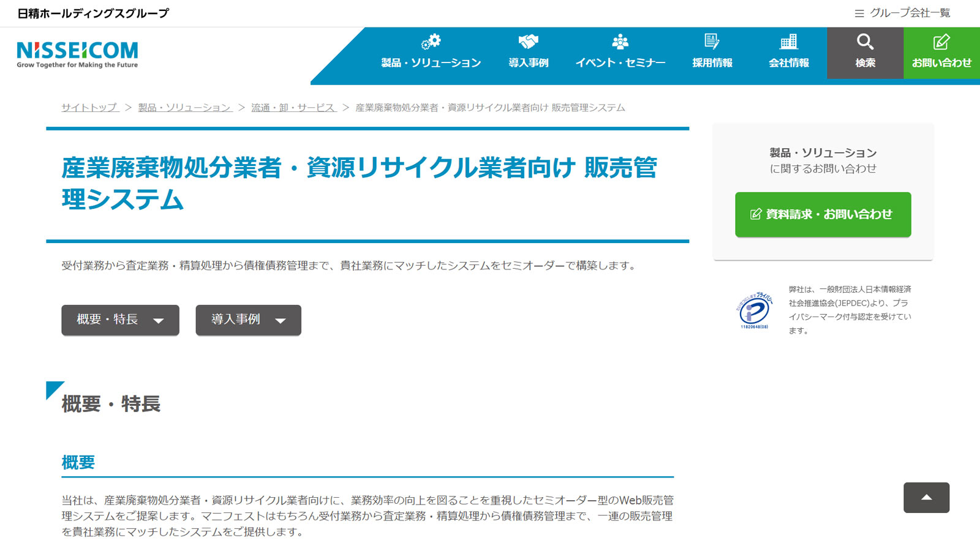Open 会社情報 menu label
Viewport: 980px width, 551px height.
(x=788, y=62)
